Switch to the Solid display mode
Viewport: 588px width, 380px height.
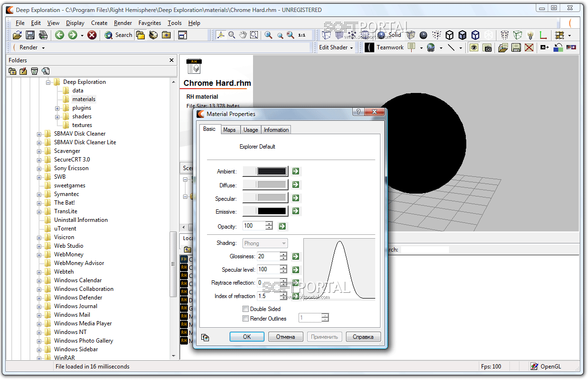[390, 35]
